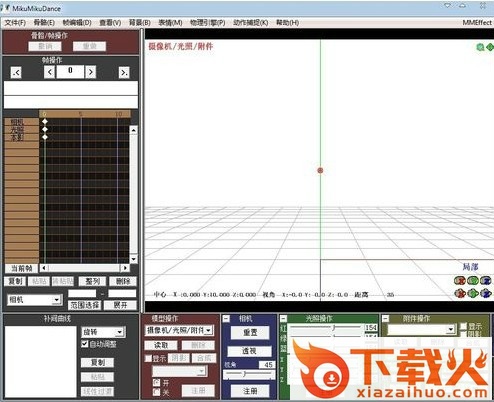
Task: Open the 相机 track dropdown
Action: [x=34, y=300]
